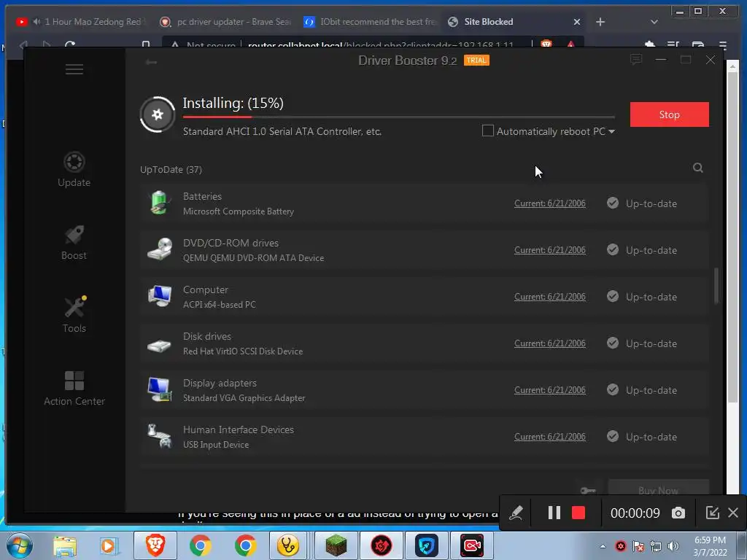Open the Windows Start button

click(x=20, y=545)
